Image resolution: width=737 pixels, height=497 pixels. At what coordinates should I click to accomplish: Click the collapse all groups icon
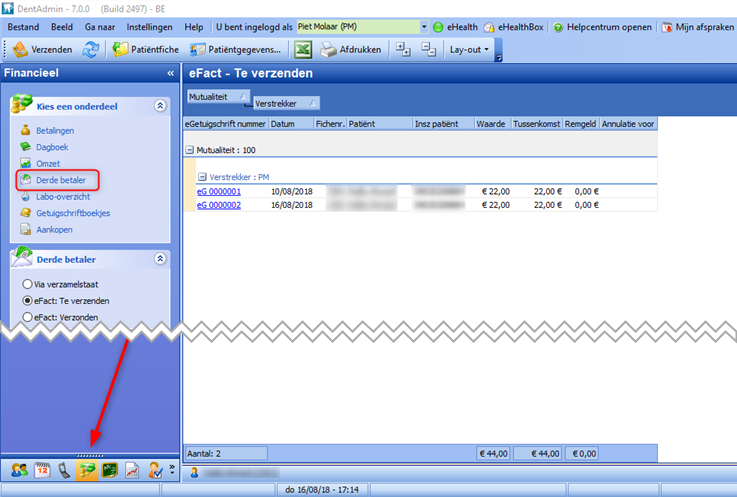pos(428,49)
